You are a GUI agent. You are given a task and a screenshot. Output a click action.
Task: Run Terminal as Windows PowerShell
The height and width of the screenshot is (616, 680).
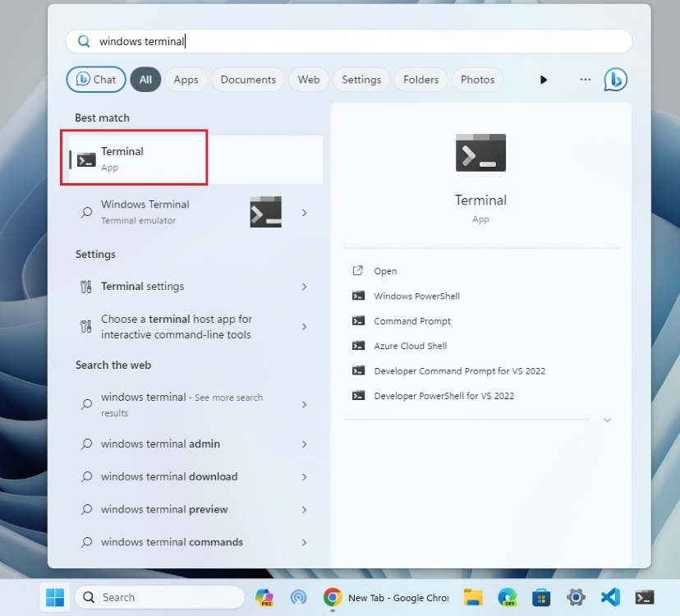[415, 296]
